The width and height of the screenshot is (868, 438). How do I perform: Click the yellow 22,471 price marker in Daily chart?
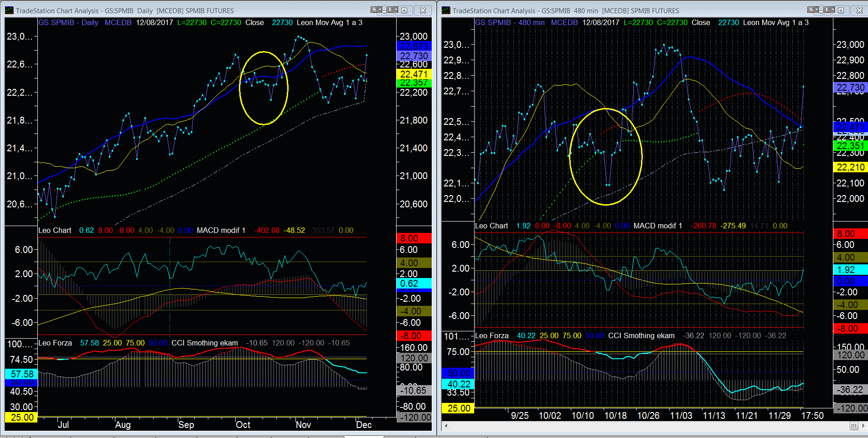tap(414, 74)
